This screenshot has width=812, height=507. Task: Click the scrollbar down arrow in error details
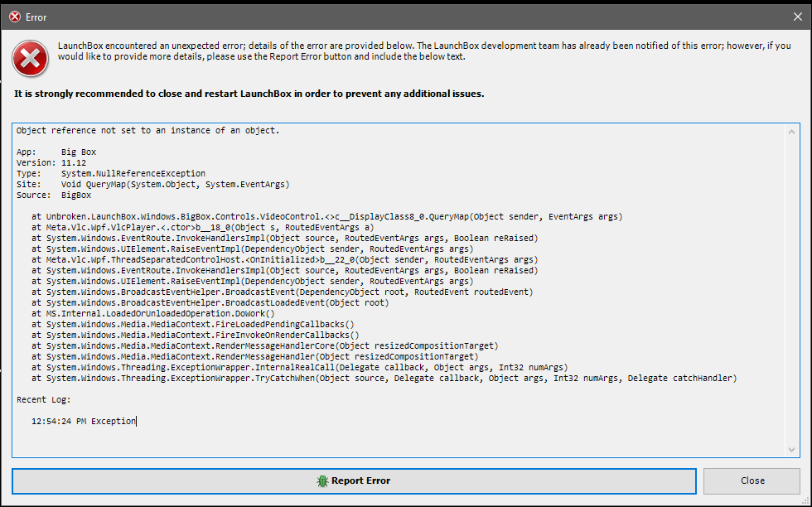(x=791, y=450)
